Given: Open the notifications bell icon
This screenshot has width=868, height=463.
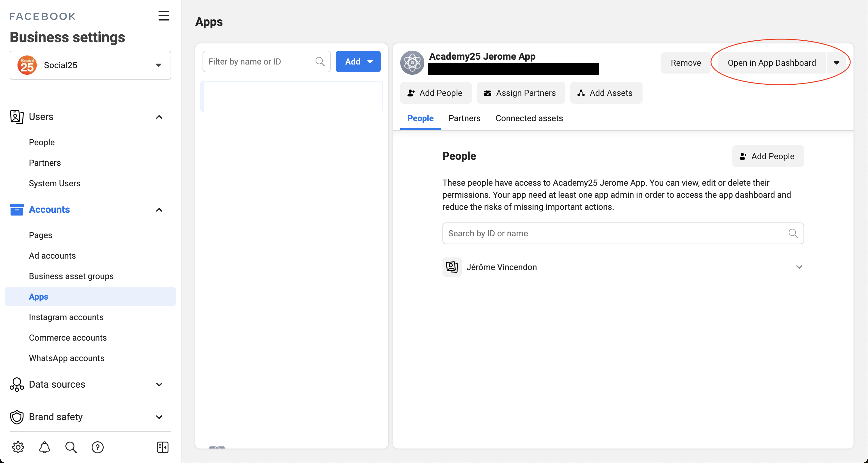Looking at the screenshot, I should pos(45,447).
